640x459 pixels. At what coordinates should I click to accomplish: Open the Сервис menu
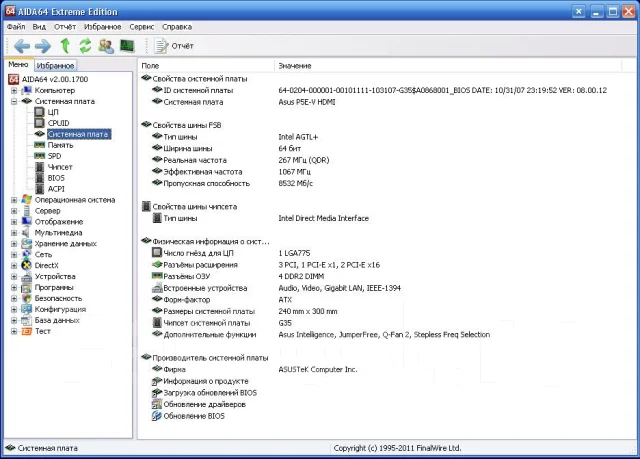pyautogui.click(x=142, y=27)
